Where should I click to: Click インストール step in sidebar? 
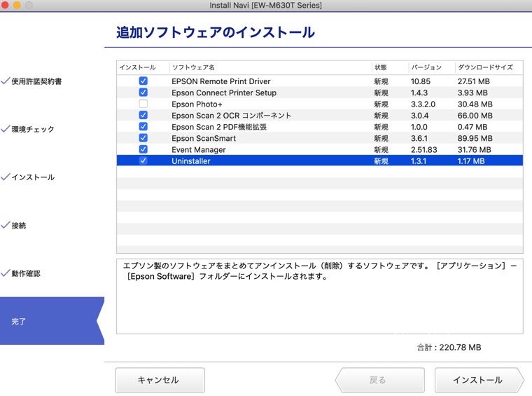click(33, 177)
